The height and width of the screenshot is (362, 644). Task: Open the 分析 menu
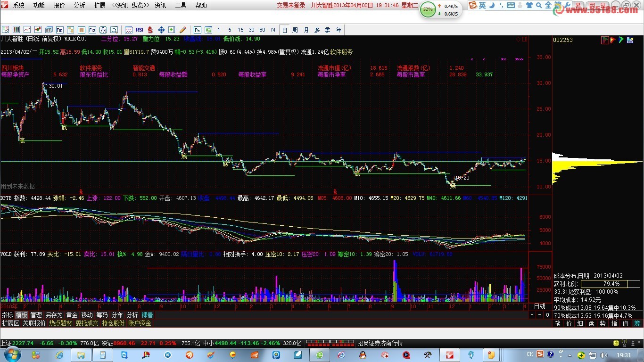click(x=80, y=5)
